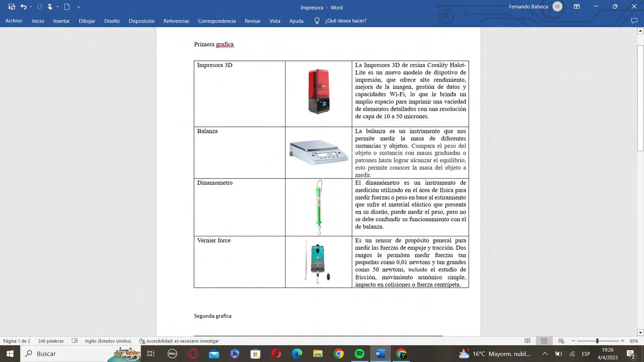The width and height of the screenshot is (644, 362).
Task: Toggle touch/mouse mode icon
Action: point(50,7)
